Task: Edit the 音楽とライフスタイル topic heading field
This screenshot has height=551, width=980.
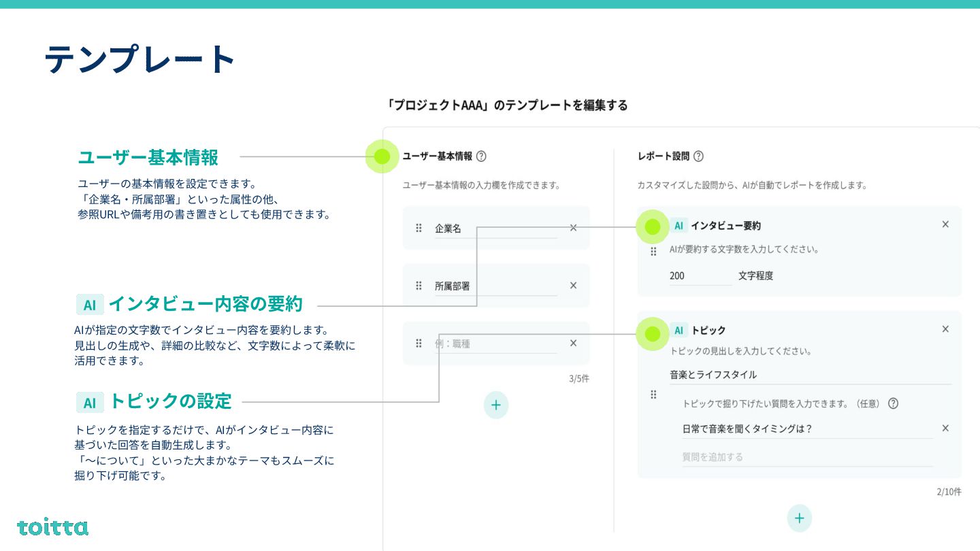Action: click(x=810, y=375)
